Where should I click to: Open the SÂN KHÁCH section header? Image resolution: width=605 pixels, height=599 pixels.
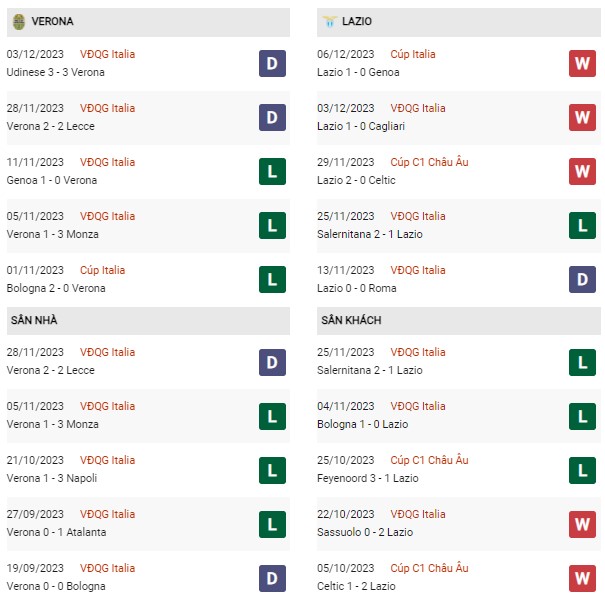point(459,321)
